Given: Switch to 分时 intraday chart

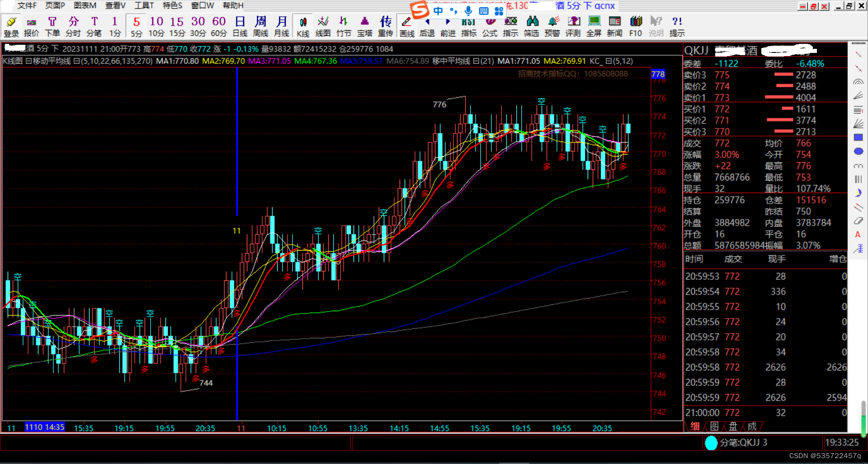Looking at the screenshot, I should pos(73,26).
